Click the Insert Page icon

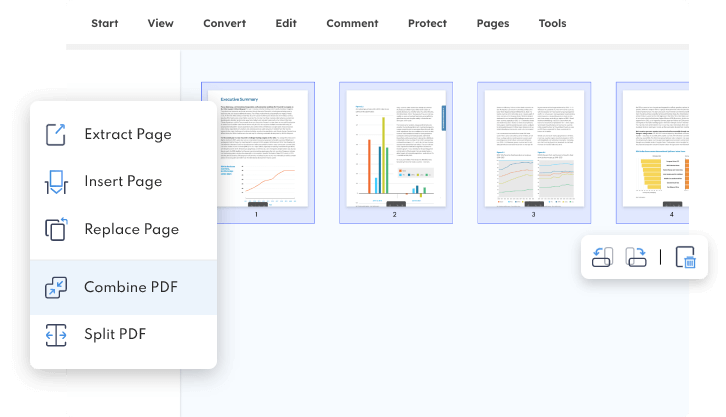(x=56, y=182)
